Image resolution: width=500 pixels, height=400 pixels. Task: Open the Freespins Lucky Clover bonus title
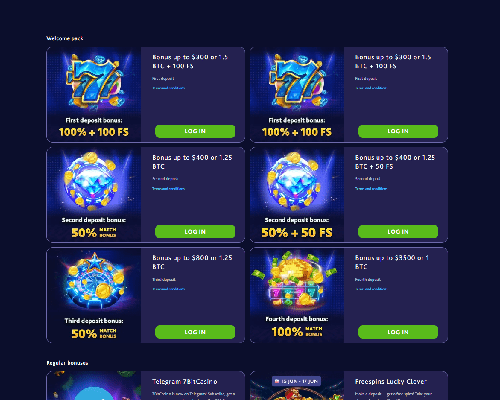(x=391, y=381)
